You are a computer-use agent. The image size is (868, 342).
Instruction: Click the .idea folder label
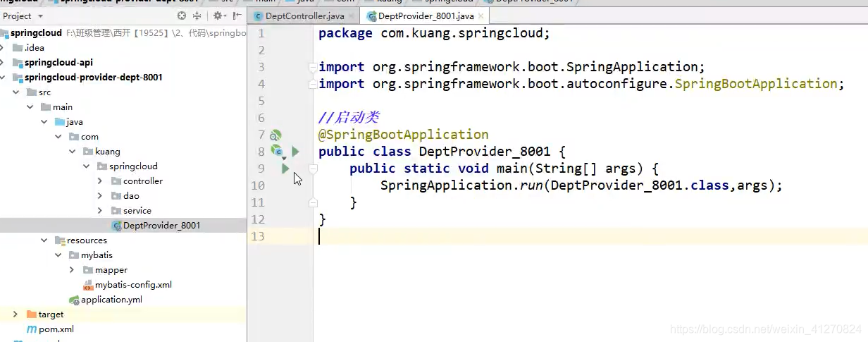[x=35, y=48]
